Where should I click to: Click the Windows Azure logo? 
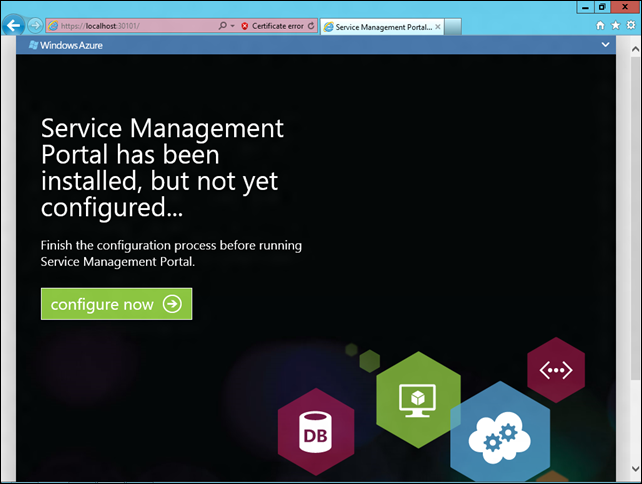pyautogui.click(x=66, y=45)
